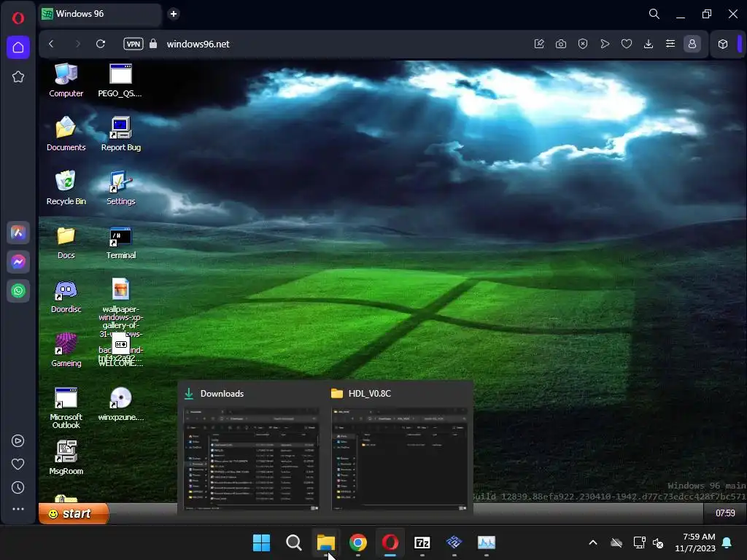Viewport: 747px width, 560px height.
Task: Switch to Chrome on the taskbar
Action: pos(357,542)
